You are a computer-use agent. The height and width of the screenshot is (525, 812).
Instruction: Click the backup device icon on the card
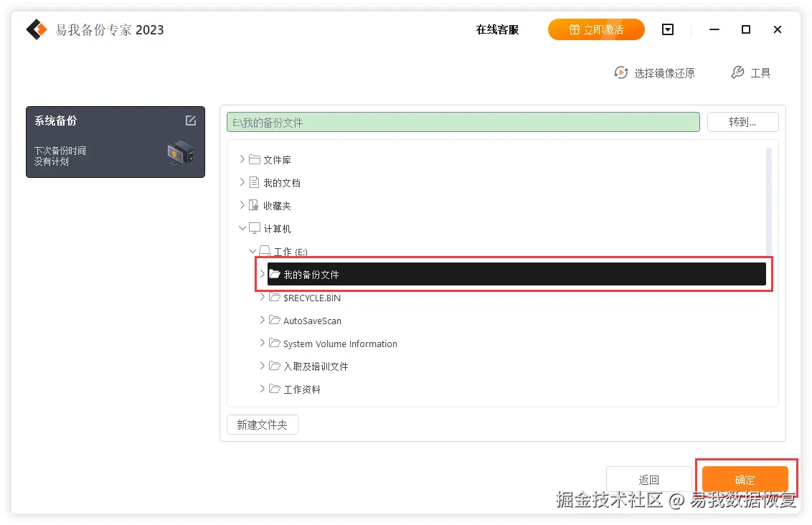(x=180, y=153)
